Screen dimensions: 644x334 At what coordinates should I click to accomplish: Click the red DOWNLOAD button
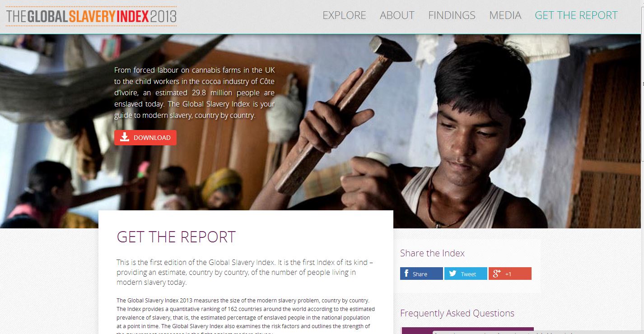(145, 138)
